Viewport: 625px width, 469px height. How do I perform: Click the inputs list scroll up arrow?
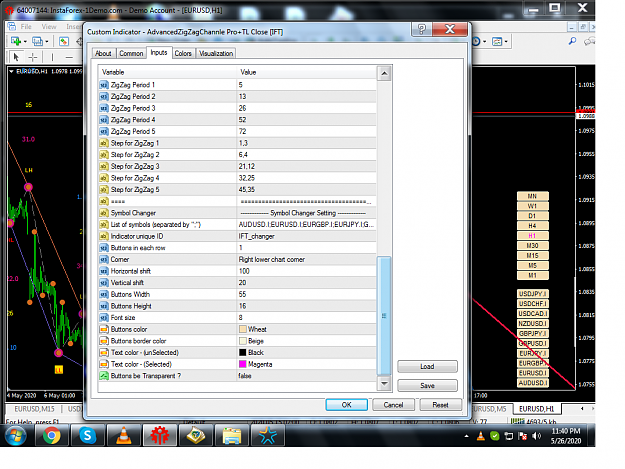384,73
